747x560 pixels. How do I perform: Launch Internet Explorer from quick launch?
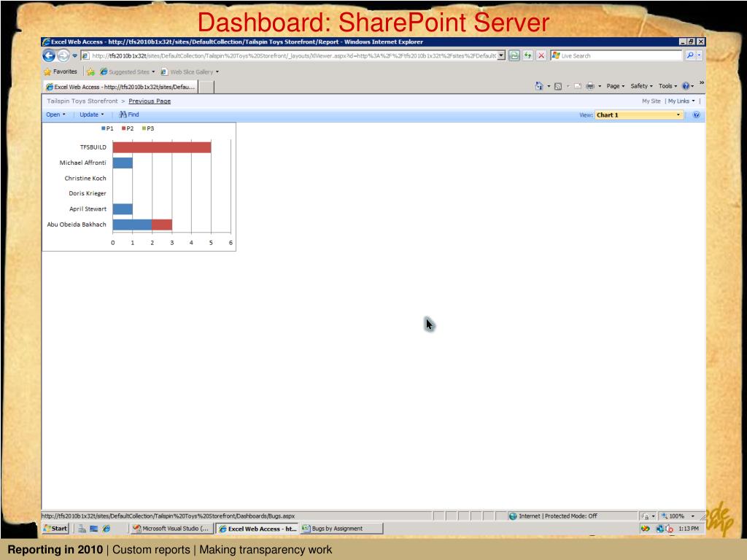click(107, 529)
